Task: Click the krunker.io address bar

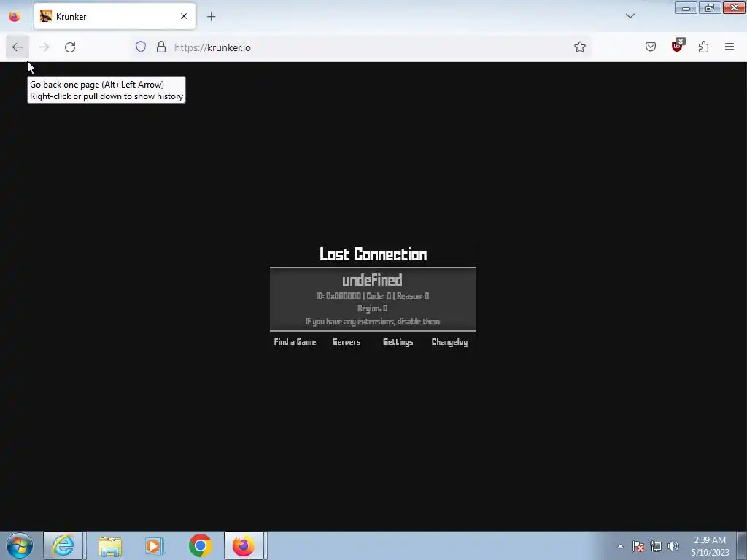Action: coord(362,47)
